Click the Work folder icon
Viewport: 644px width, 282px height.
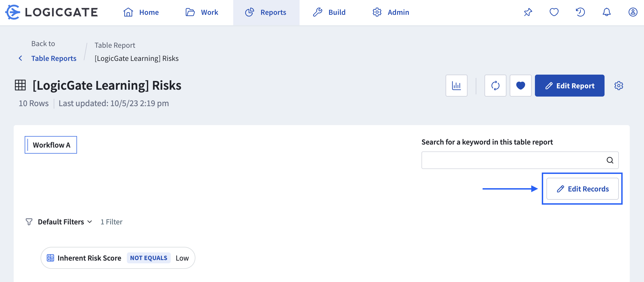click(x=190, y=12)
